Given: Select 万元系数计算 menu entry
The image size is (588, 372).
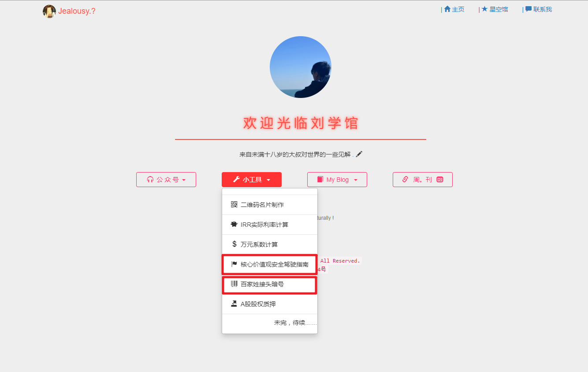Looking at the screenshot, I should pyautogui.click(x=270, y=244).
